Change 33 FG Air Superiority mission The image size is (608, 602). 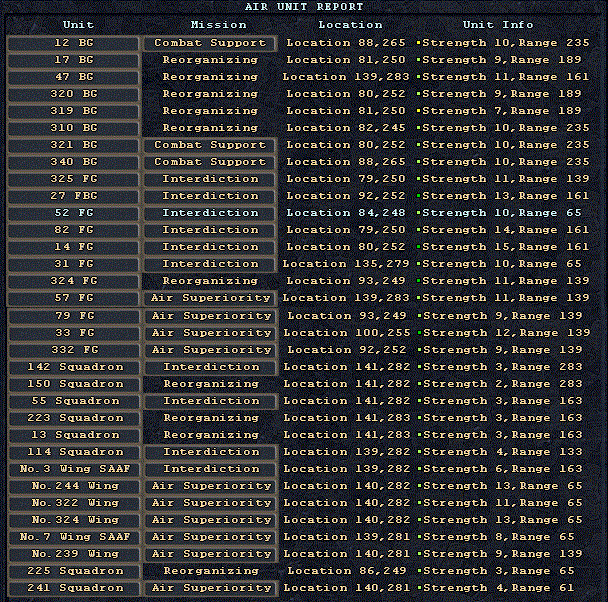[x=211, y=333]
